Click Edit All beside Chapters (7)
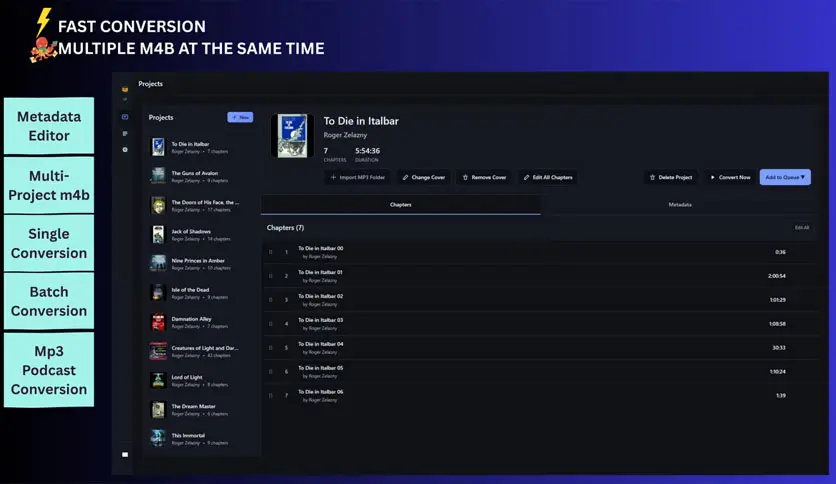This screenshot has width=836, height=484. (802, 228)
